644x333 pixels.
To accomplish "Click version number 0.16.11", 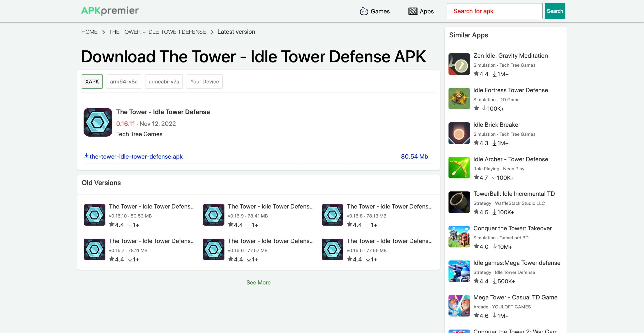I will pos(125,124).
